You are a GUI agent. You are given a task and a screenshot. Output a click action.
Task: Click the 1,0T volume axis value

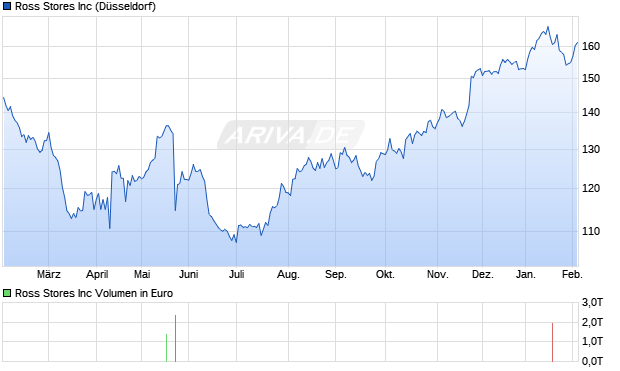(592, 341)
